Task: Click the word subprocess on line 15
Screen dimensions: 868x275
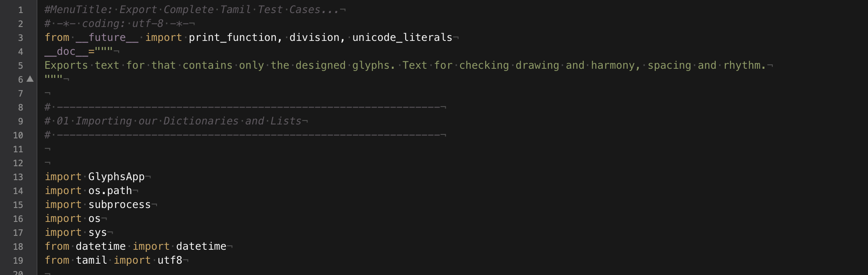Action: click(x=120, y=205)
